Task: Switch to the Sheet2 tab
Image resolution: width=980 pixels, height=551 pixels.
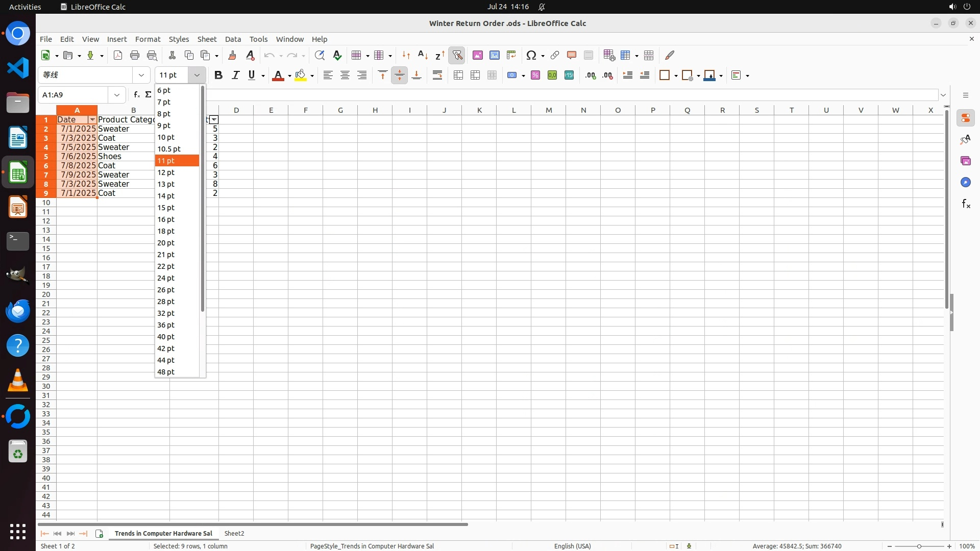Action: (x=234, y=533)
